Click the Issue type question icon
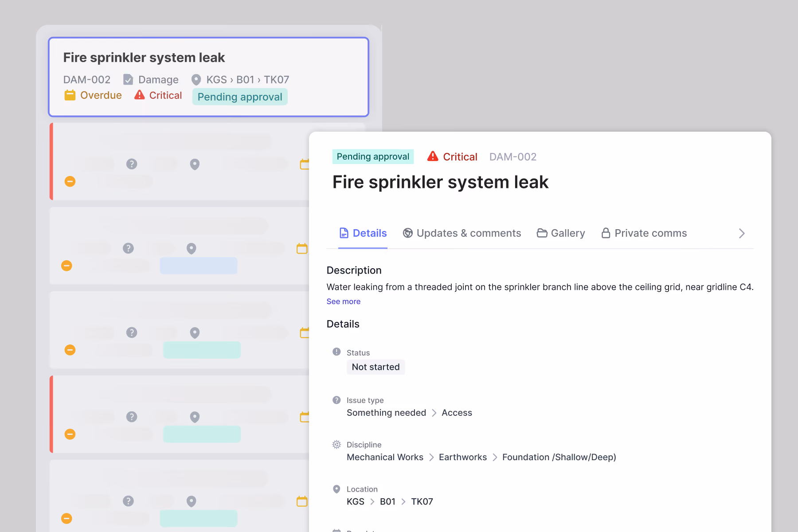Screen dimensions: 798x532 point(336,400)
